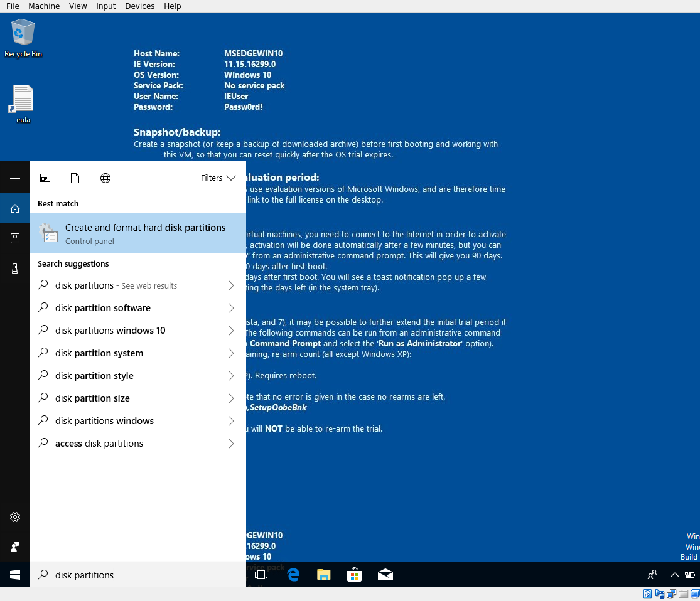Open the View menu
This screenshot has height=601, width=700.
click(x=78, y=6)
